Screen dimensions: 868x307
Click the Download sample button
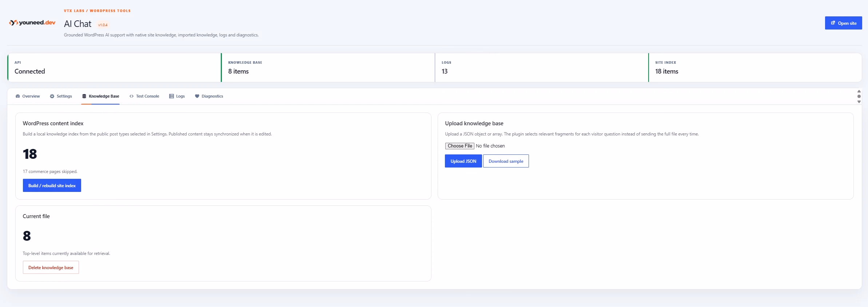click(506, 161)
